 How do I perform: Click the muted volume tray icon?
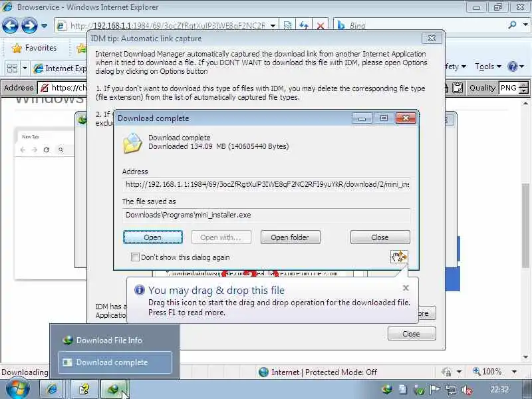[467, 390]
